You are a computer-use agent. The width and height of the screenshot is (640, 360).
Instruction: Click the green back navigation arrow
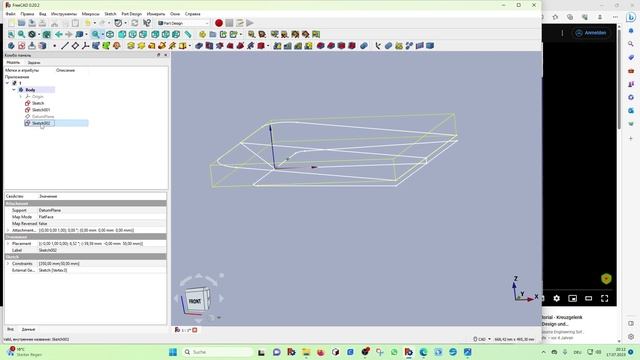tap(58, 35)
